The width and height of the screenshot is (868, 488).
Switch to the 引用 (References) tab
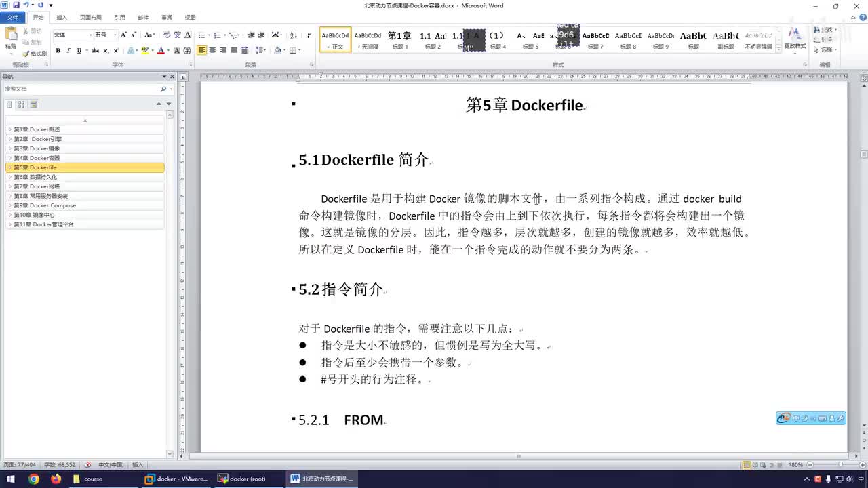tap(119, 18)
